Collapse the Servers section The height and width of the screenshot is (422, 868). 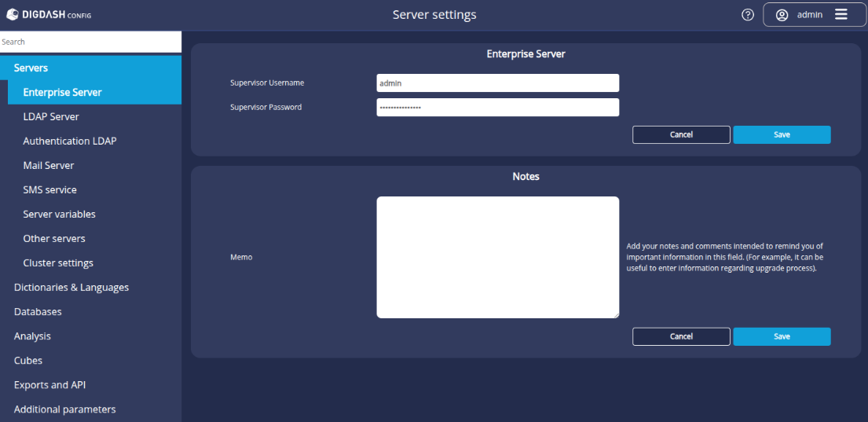click(31, 68)
